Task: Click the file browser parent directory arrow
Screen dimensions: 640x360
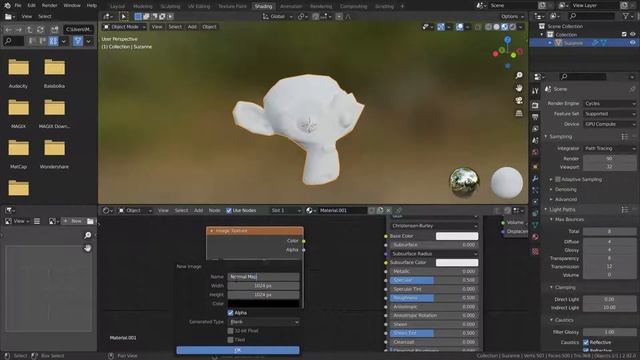Action: 29,30
